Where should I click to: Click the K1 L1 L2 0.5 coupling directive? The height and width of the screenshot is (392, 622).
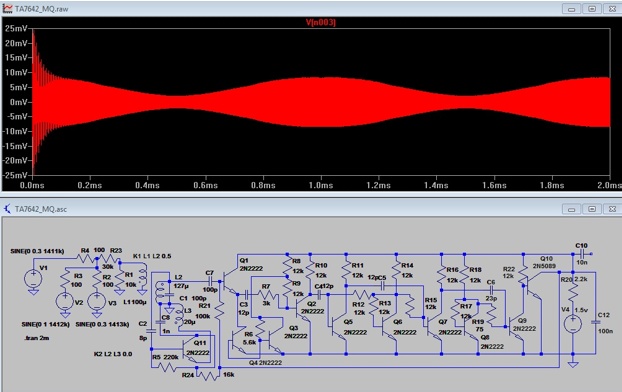tap(152, 256)
